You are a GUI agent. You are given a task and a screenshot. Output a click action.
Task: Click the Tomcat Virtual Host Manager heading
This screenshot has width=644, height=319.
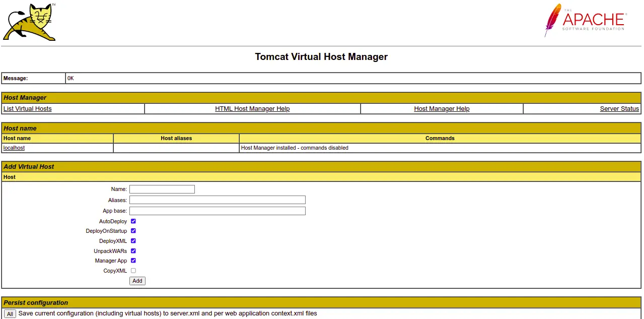[x=321, y=57]
